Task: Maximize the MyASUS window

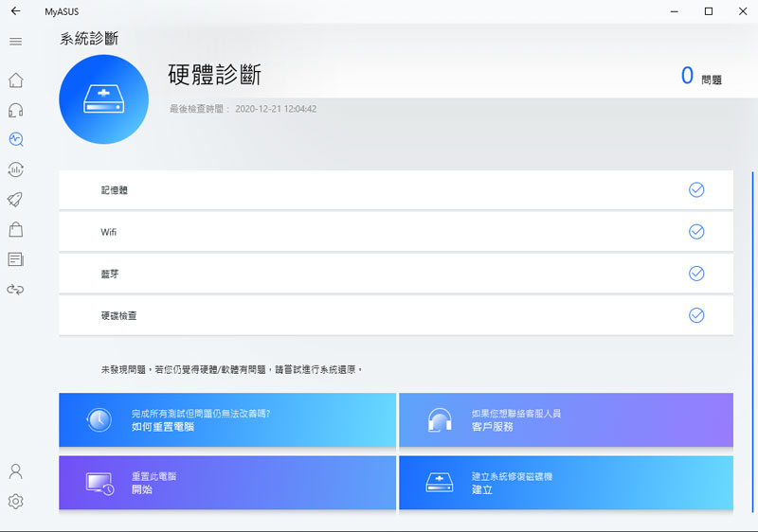Action: (x=709, y=11)
